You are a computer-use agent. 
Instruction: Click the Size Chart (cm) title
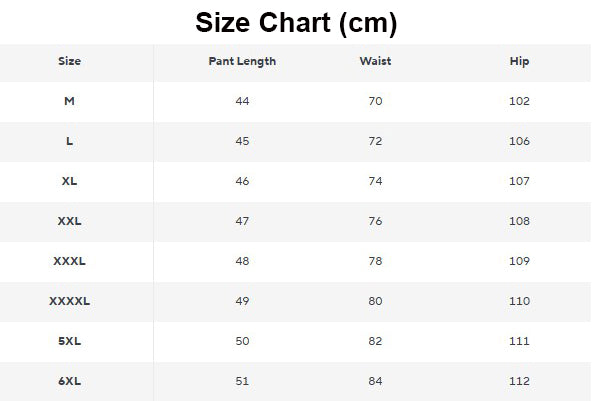296,23
